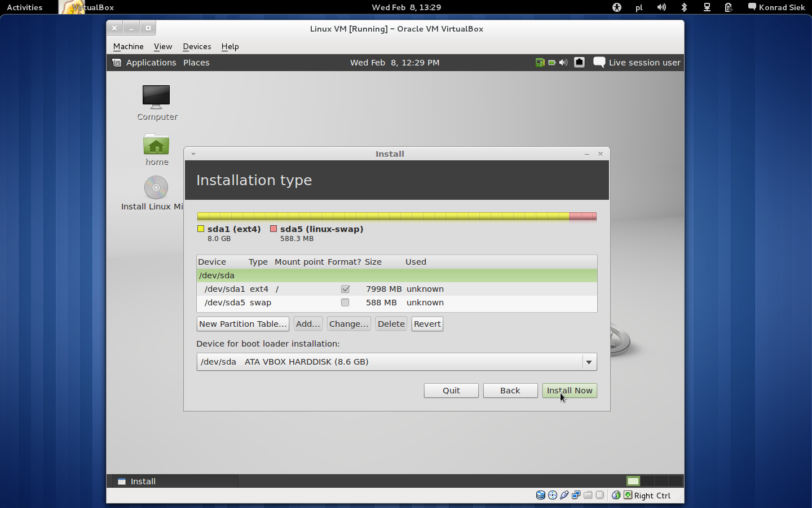The width and height of the screenshot is (812, 508).
Task: Click the USB devices icon in VirtualBox status bar
Action: [x=564, y=495]
